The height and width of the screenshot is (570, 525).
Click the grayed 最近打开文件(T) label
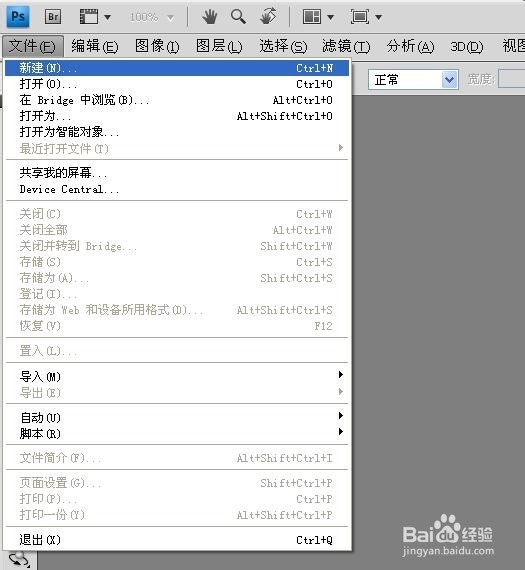pos(64,148)
